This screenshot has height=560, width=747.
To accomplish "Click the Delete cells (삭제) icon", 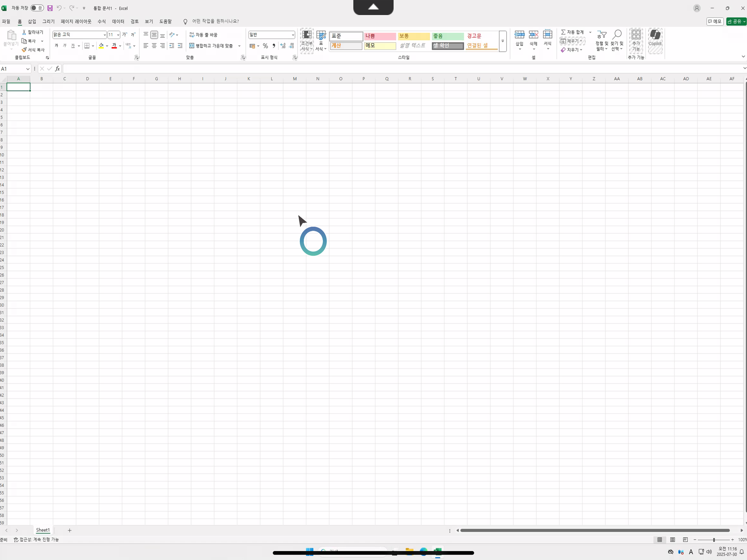I will click(533, 34).
